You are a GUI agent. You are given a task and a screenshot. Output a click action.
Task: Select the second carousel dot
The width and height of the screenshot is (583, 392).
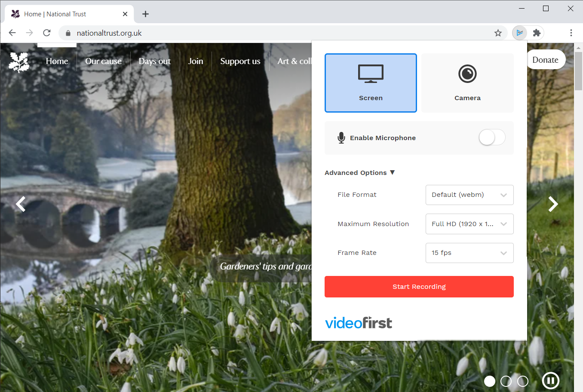pyautogui.click(x=506, y=381)
